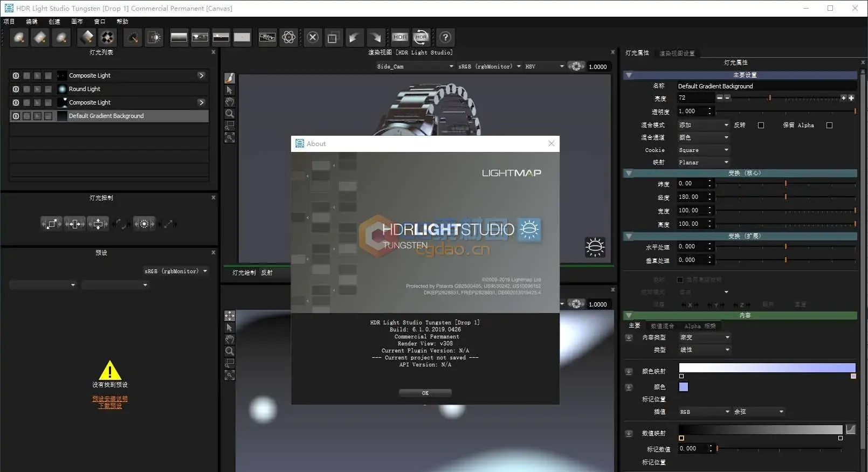The image size is (868, 472).
Task: Click the first light control transform icon
Action: [x=51, y=224]
